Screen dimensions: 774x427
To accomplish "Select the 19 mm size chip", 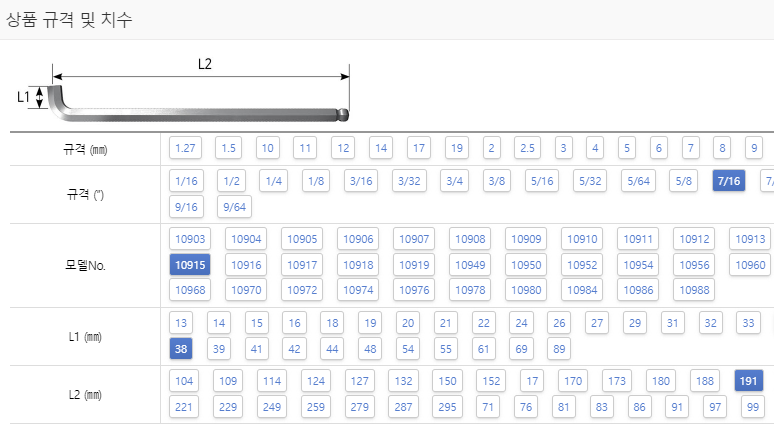I will click(457, 148).
